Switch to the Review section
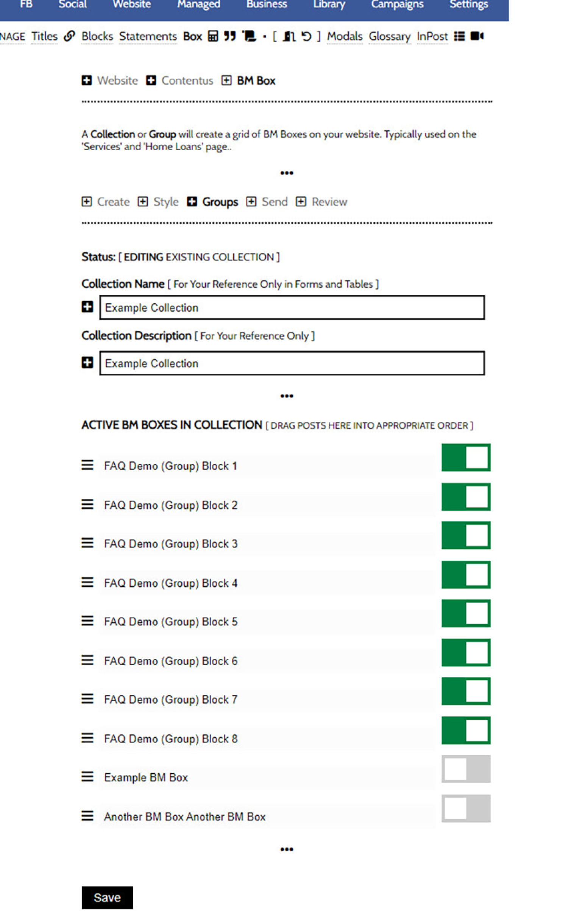The width and height of the screenshot is (568, 924). tap(329, 202)
